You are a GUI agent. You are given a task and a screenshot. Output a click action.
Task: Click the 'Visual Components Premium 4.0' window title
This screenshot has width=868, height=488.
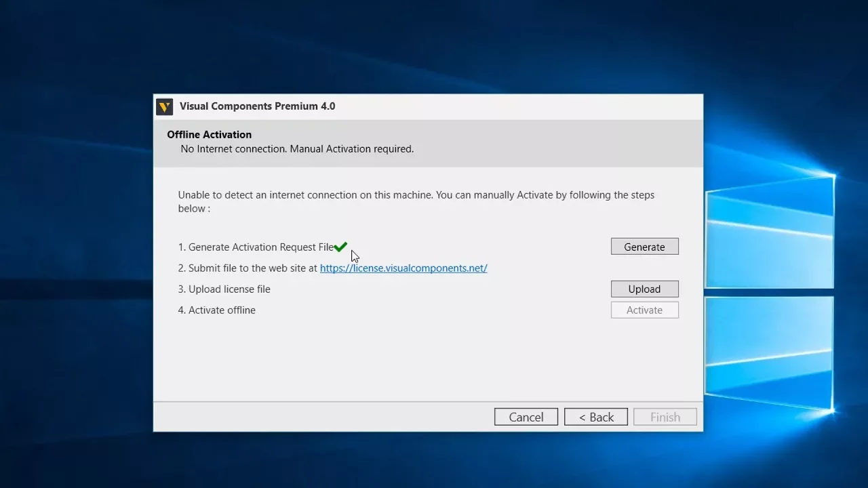(x=257, y=106)
